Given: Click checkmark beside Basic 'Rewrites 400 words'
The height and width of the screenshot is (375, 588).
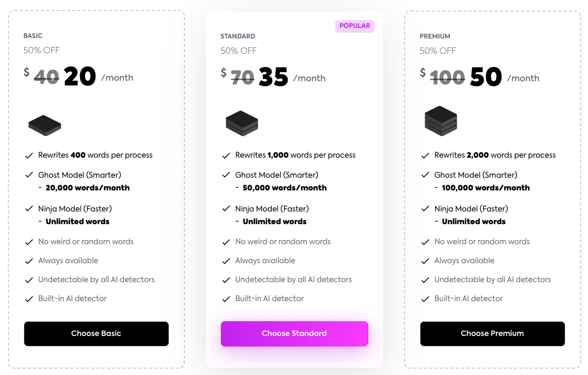Looking at the screenshot, I should (30, 156).
